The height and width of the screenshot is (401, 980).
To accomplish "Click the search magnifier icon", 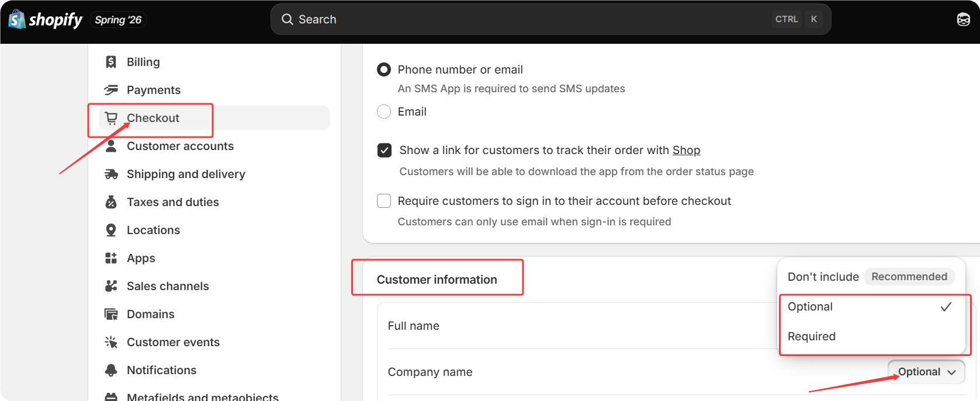I will pyautogui.click(x=287, y=19).
